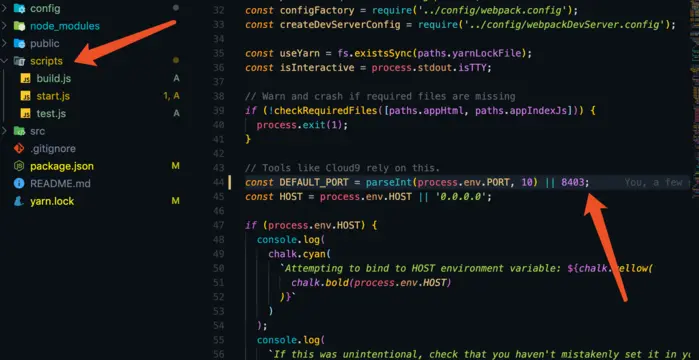The image size is (699, 360).
Task: Click chalk.bold(process.env.HOST) expression
Action: [x=371, y=282]
